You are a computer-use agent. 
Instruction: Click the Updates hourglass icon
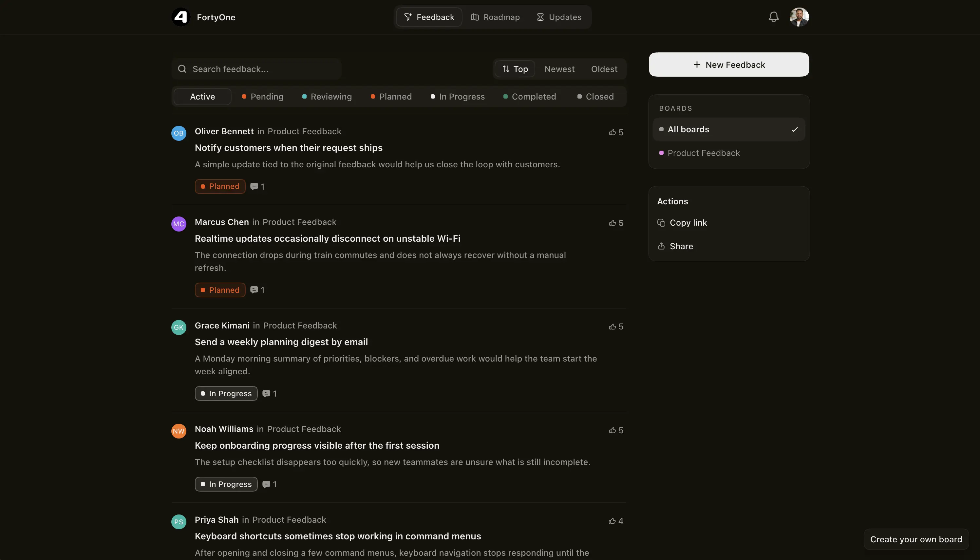point(540,17)
